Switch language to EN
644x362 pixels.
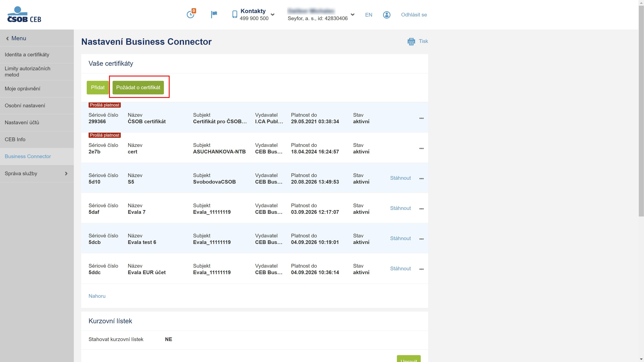(369, 15)
